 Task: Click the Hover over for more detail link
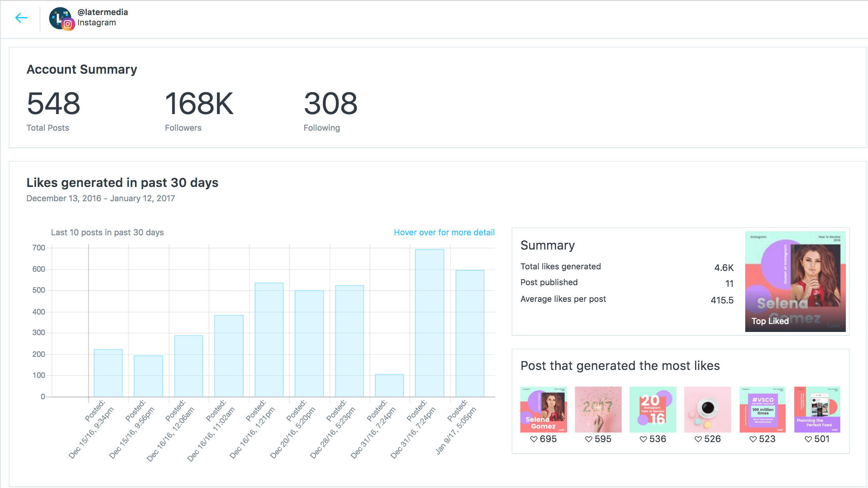tap(444, 233)
